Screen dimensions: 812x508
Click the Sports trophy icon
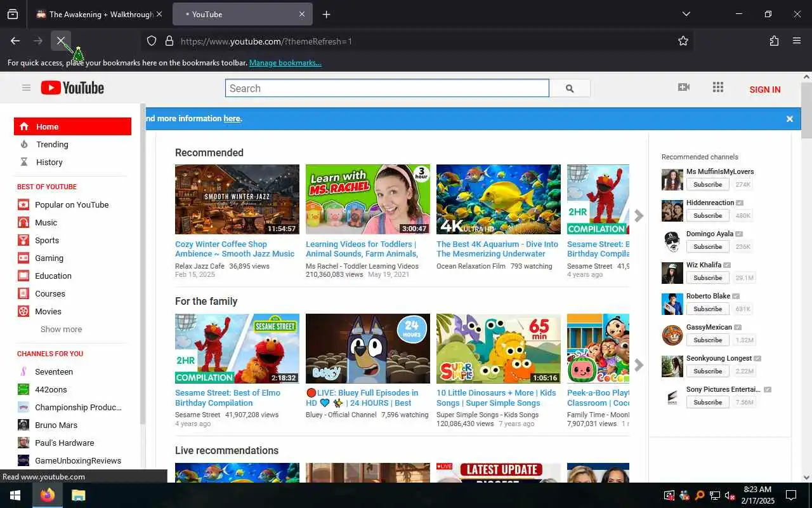[23, 240]
